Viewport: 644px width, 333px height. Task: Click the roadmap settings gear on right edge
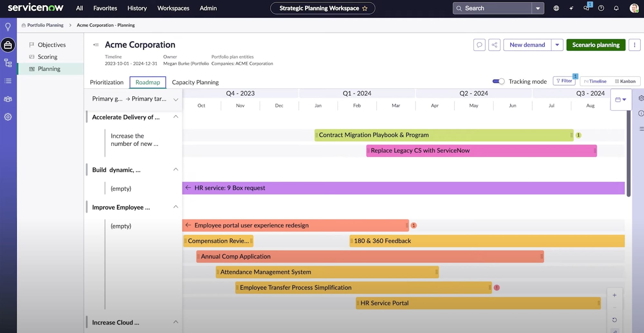point(641,98)
